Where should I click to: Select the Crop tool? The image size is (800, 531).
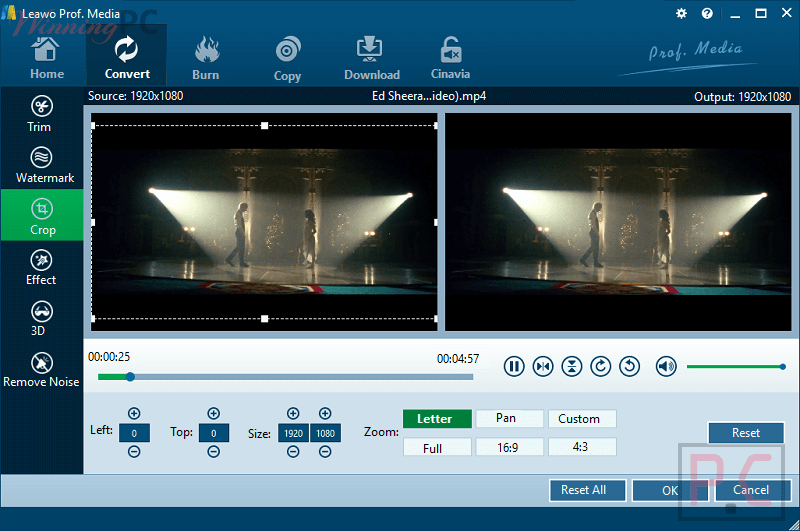42,215
